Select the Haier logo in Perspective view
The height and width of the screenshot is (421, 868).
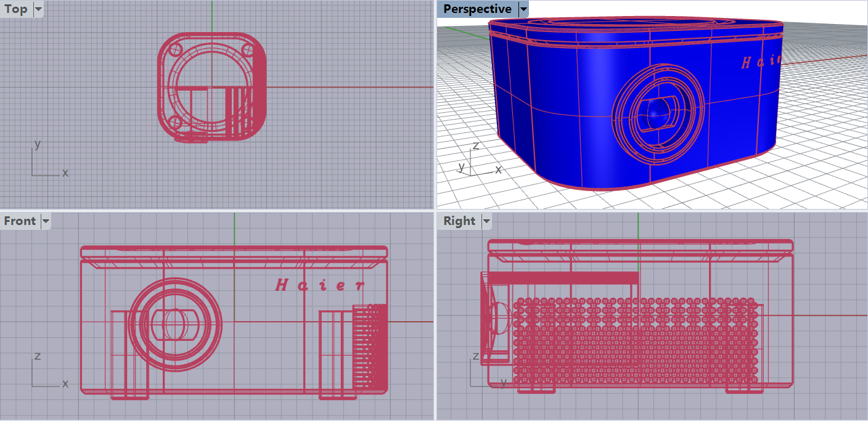tap(761, 62)
